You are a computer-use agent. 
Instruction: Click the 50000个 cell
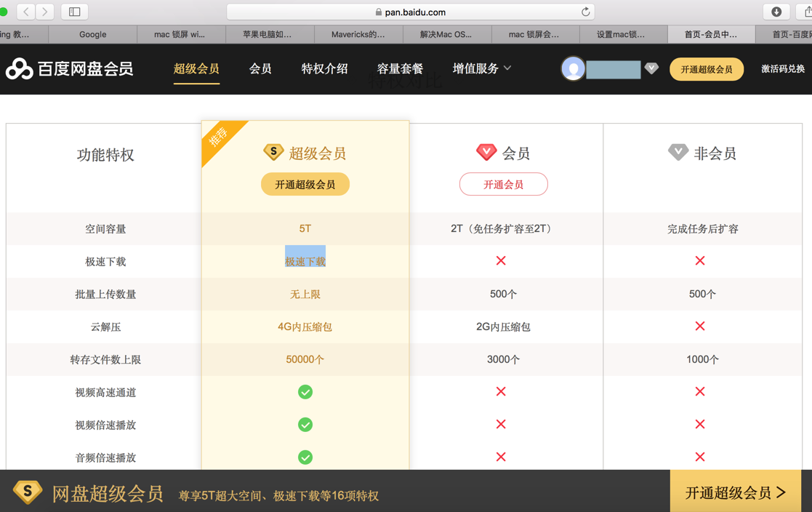(x=305, y=359)
